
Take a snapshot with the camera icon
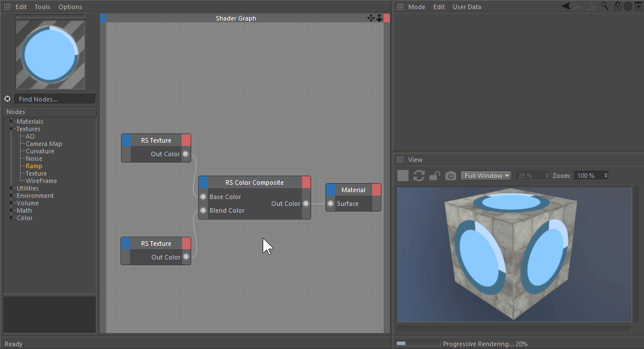pyautogui.click(x=450, y=176)
